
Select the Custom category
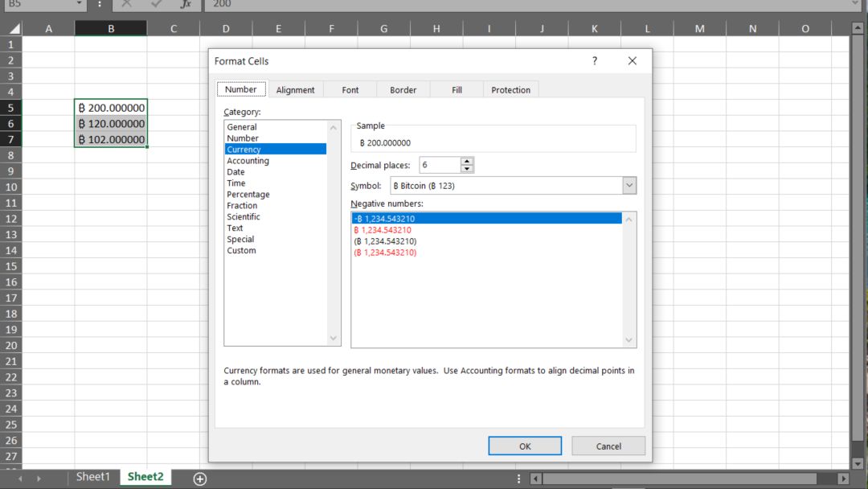coord(241,250)
